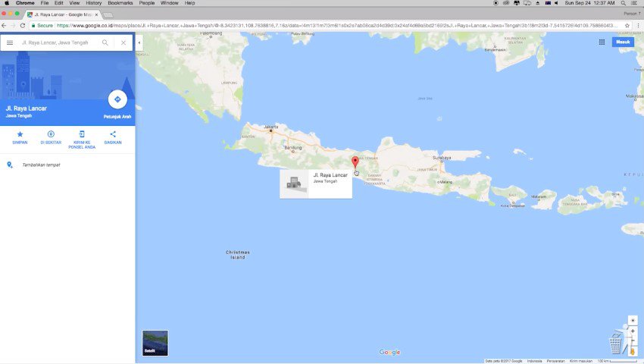Open the Bookmarks menu
Image resolution: width=644 pixels, height=364 pixels.
coord(120,3)
